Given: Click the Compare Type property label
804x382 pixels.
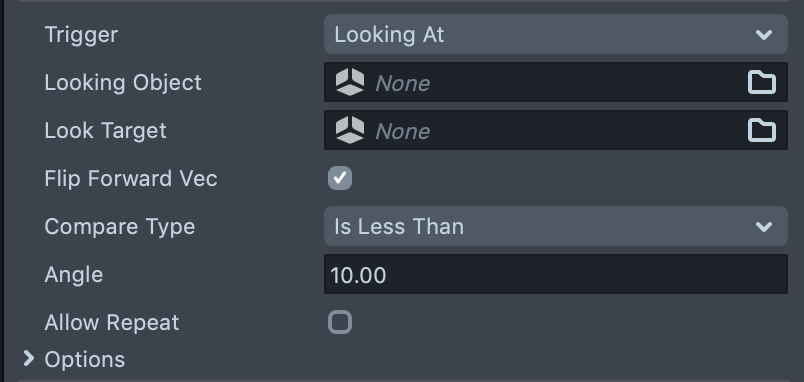Looking at the screenshot, I should [119, 227].
